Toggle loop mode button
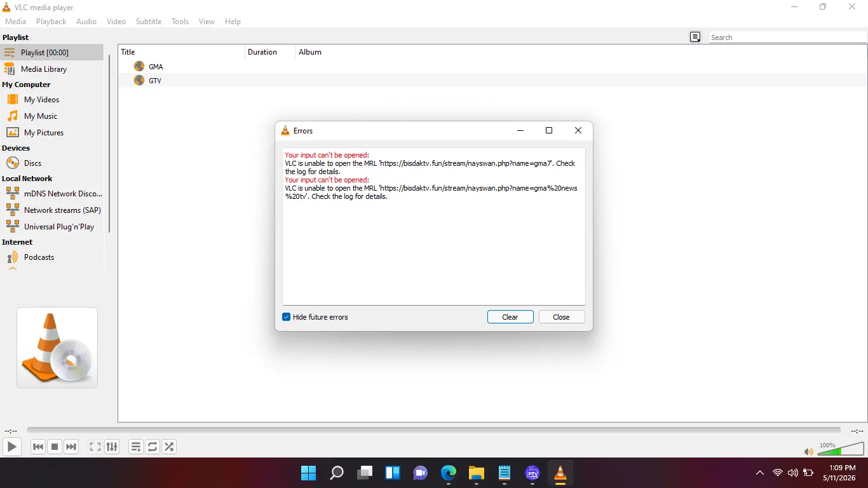 point(153,447)
